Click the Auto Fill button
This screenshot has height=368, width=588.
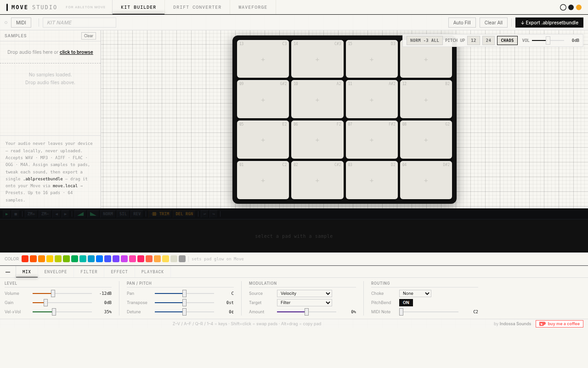[462, 23]
